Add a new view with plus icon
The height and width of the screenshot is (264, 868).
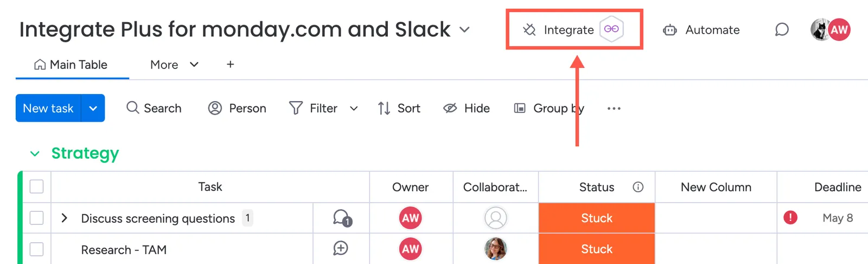coord(231,65)
